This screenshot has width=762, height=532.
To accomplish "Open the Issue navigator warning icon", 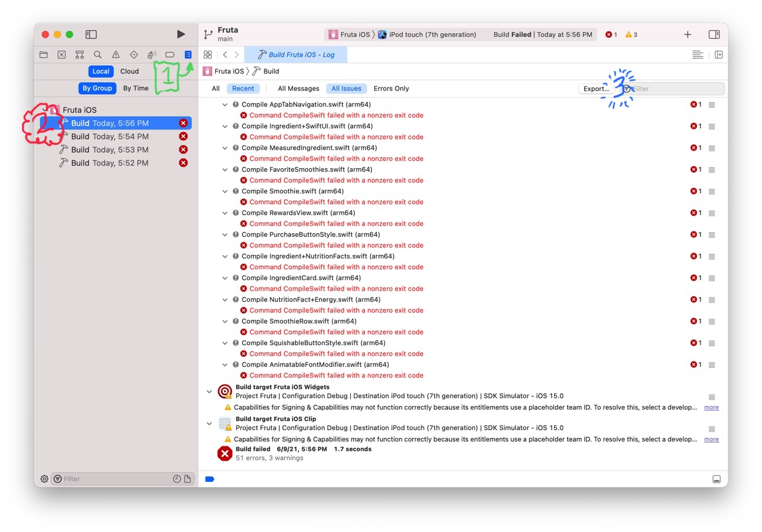I will pyautogui.click(x=116, y=55).
